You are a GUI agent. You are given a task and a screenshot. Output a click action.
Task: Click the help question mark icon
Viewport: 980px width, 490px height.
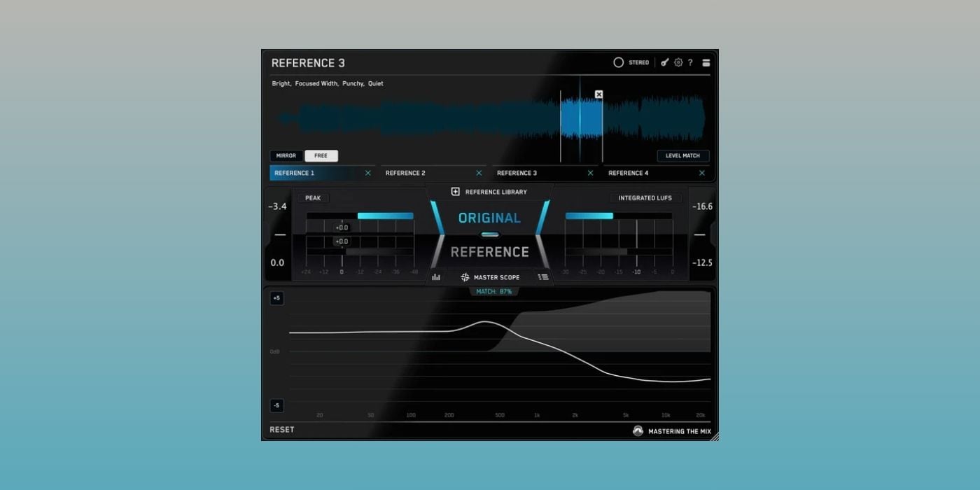pos(690,62)
